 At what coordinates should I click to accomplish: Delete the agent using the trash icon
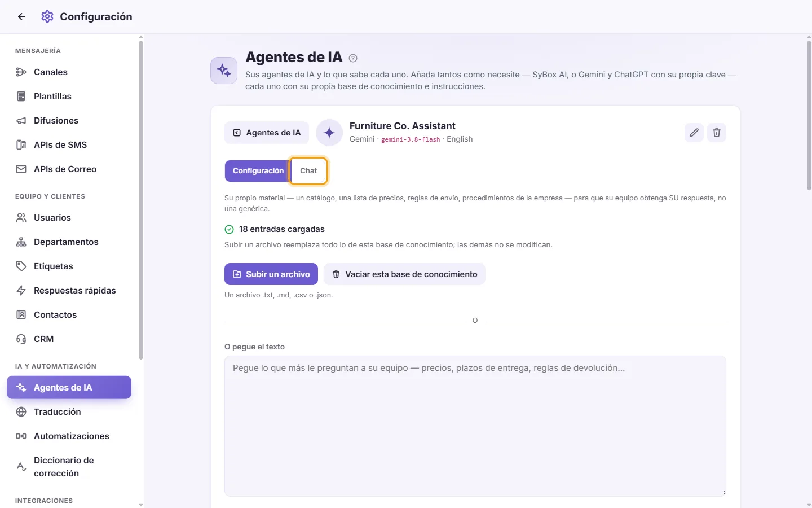717,133
